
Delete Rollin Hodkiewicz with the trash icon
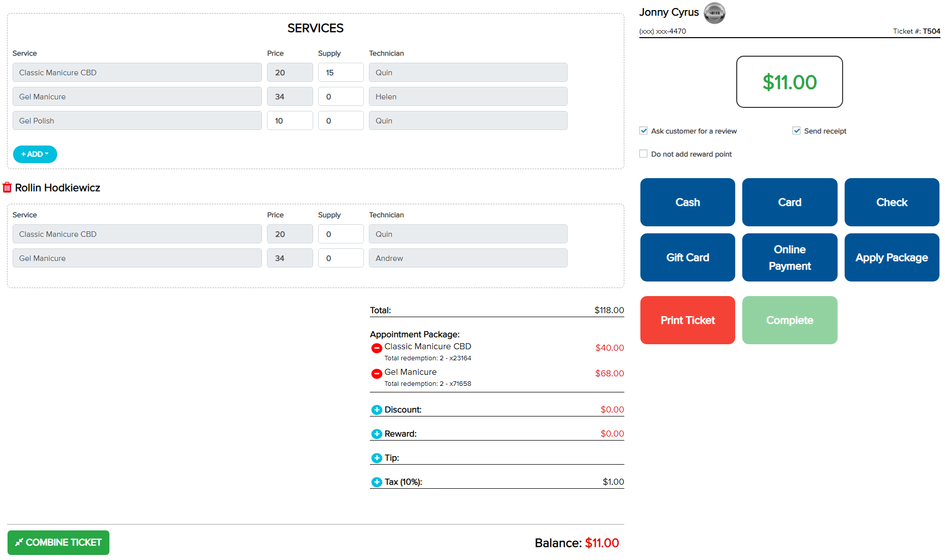pyautogui.click(x=7, y=188)
